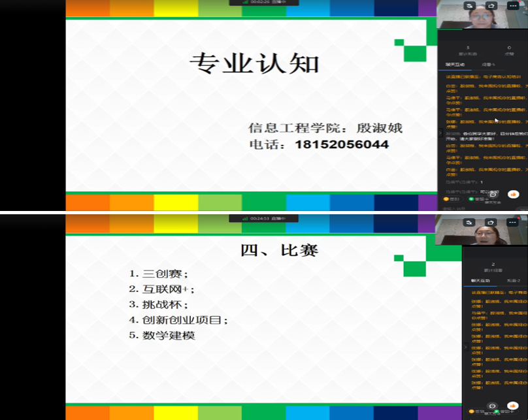Screen dimensions: 528x420
Task: Click the camera-off icon on bottom video thumbnail
Action: click(470, 222)
